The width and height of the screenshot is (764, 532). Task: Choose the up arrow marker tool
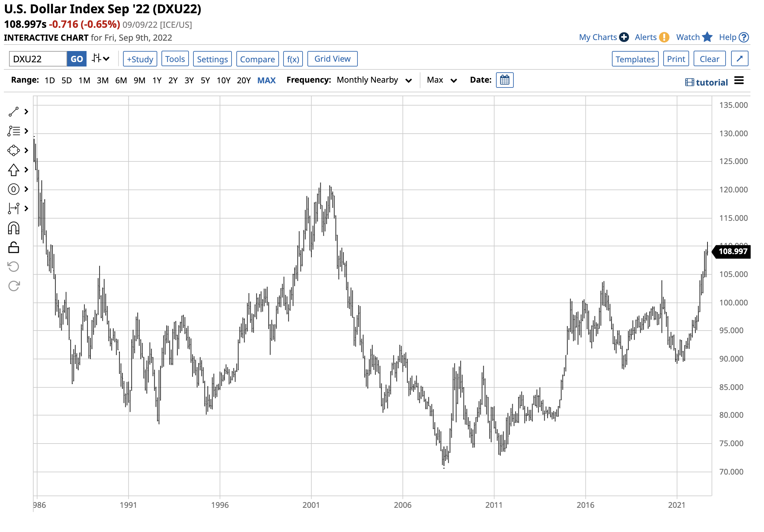[x=14, y=170]
